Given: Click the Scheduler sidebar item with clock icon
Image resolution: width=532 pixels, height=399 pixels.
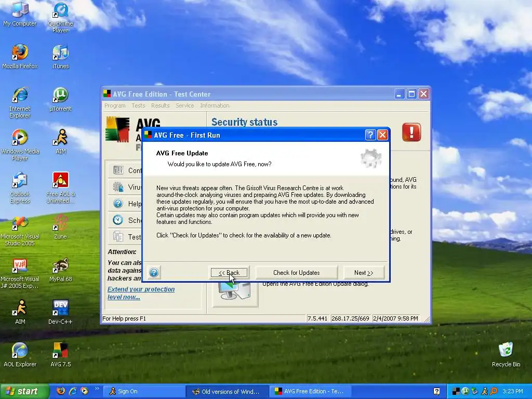Looking at the screenshot, I should pyautogui.click(x=125, y=220).
